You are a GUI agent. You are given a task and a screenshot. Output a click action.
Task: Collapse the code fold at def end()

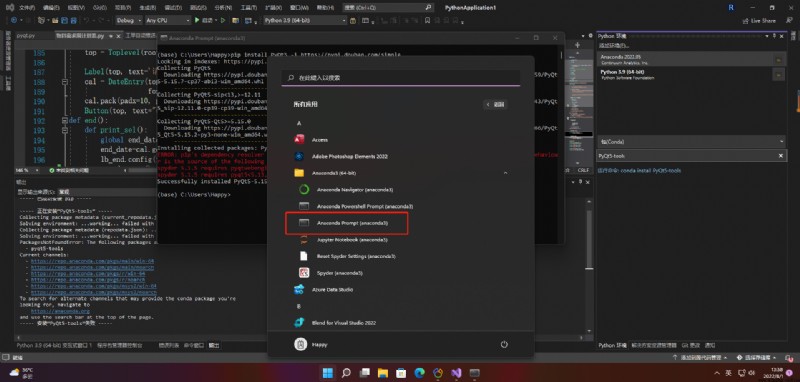coord(65,121)
